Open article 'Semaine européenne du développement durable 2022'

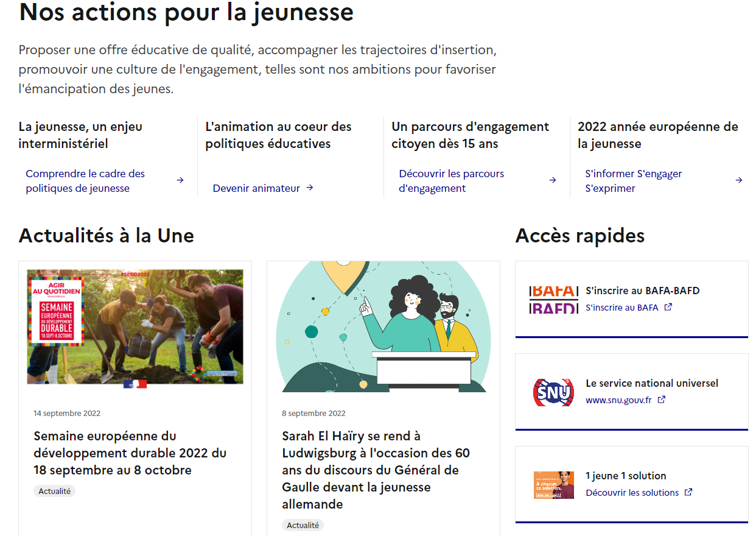pyautogui.click(x=130, y=453)
